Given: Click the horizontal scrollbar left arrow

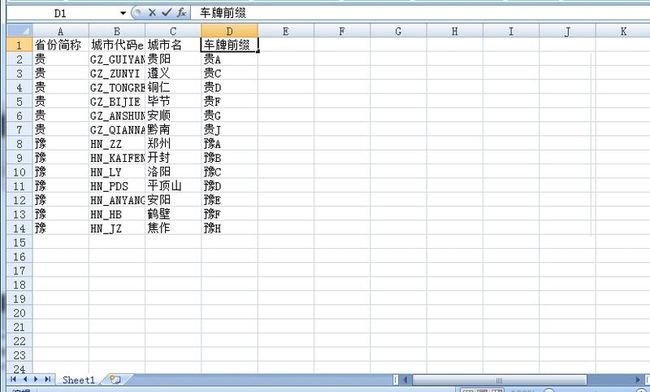Looking at the screenshot, I should (x=405, y=380).
